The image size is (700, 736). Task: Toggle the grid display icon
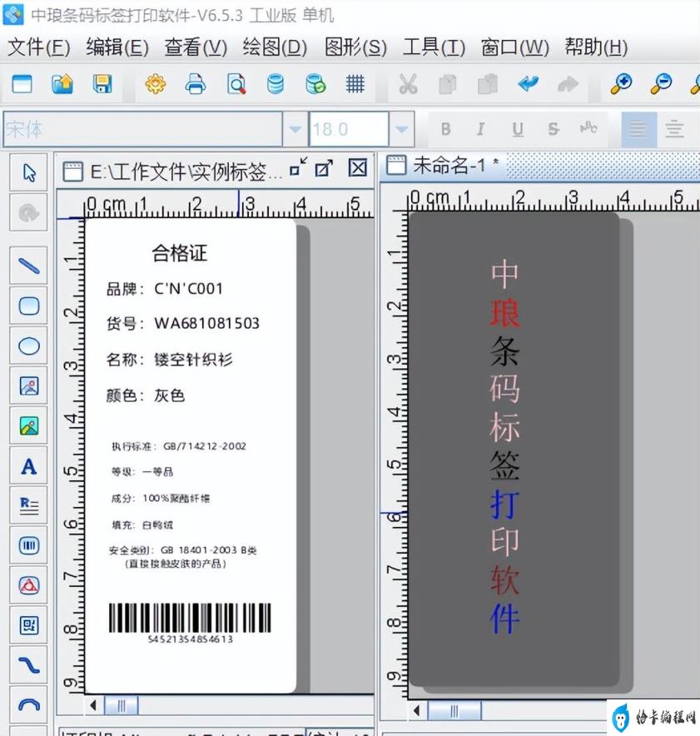click(x=355, y=84)
